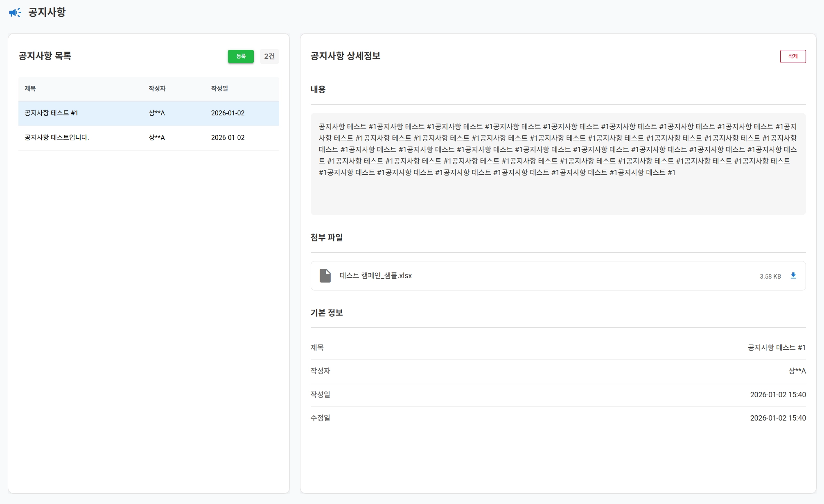Click the 2건 count badge
Screen dimensions: 824x504
tap(269, 56)
